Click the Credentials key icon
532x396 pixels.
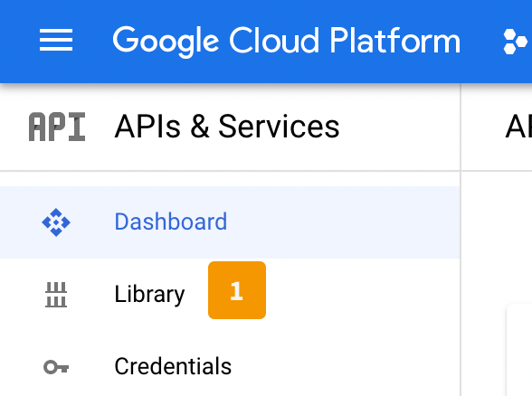(x=56, y=367)
